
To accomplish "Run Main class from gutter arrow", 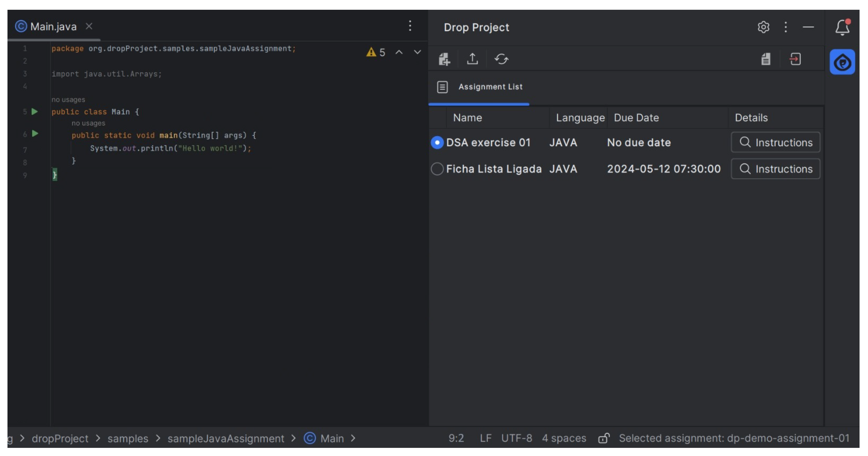I will click(x=34, y=112).
